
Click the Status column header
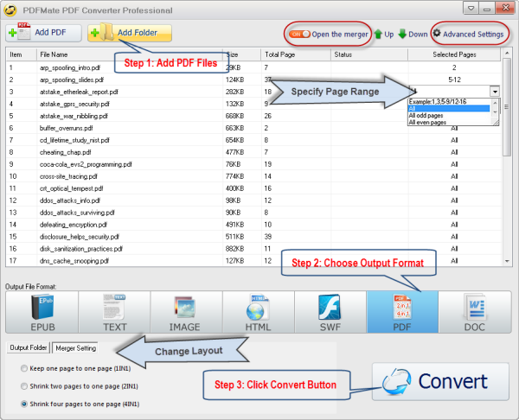tap(369, 54)
